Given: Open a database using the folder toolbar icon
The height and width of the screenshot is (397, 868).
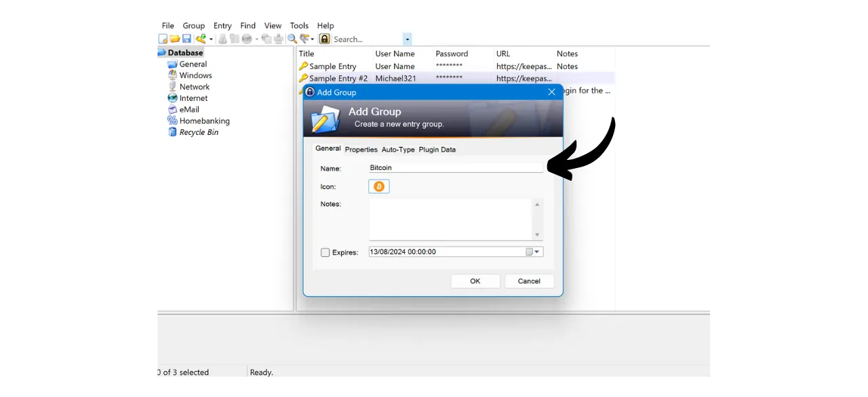Looking at the screenshot, I should click(175, 39).
